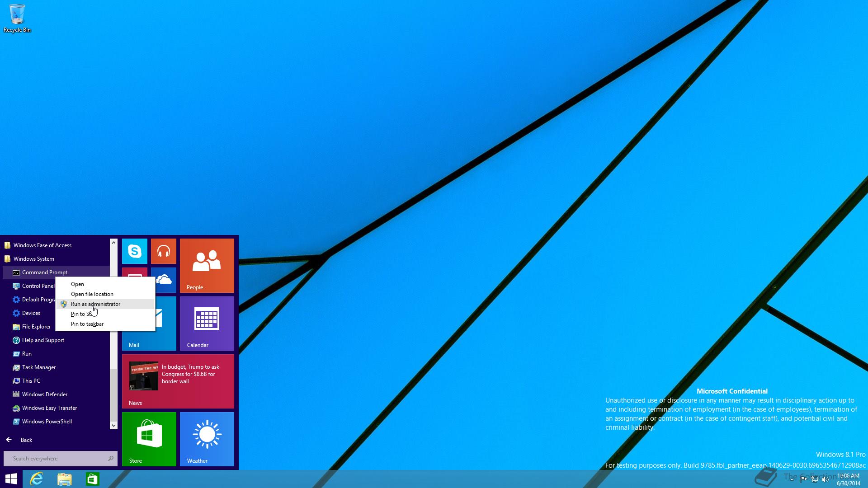Viewport: 868px width, 488px height.
Task: Open File Explorer from the taskbar
Action: pos(65,479)
